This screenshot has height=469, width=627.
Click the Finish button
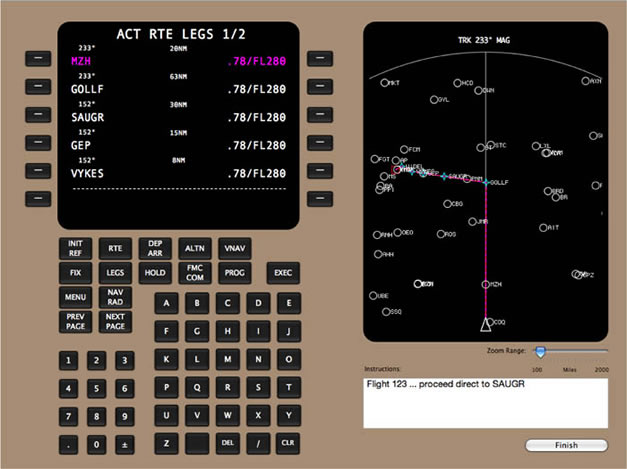coord(565,445)
